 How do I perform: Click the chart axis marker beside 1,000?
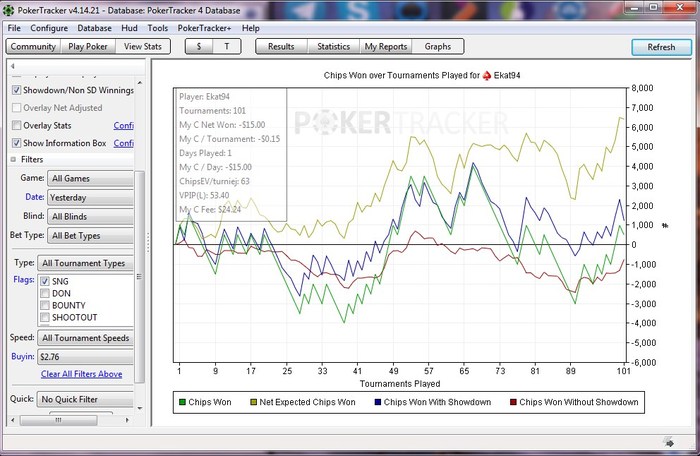point(665,226)
